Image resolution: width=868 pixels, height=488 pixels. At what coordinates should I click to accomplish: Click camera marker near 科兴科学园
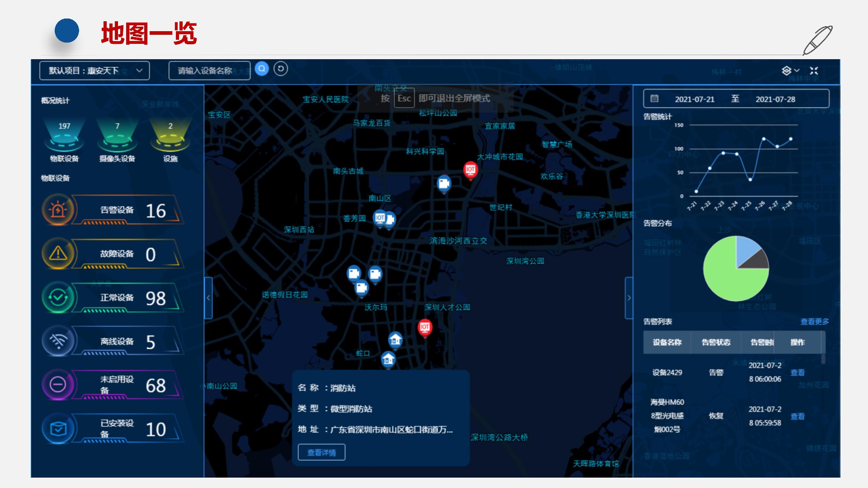coord(444,183)
